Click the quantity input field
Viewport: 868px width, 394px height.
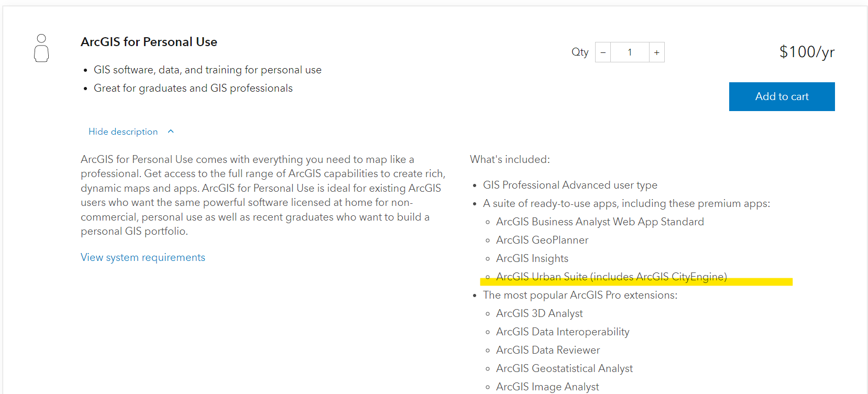pos(630,52)
